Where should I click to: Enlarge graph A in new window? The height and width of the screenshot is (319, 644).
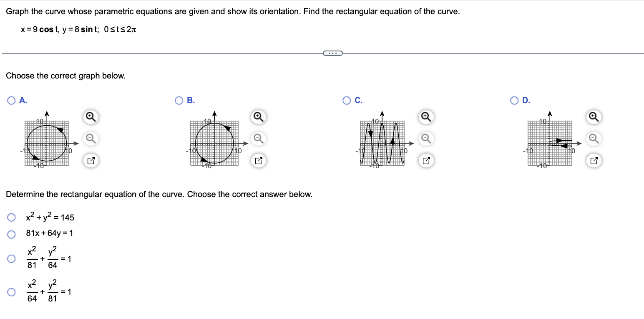pos(91,161)
